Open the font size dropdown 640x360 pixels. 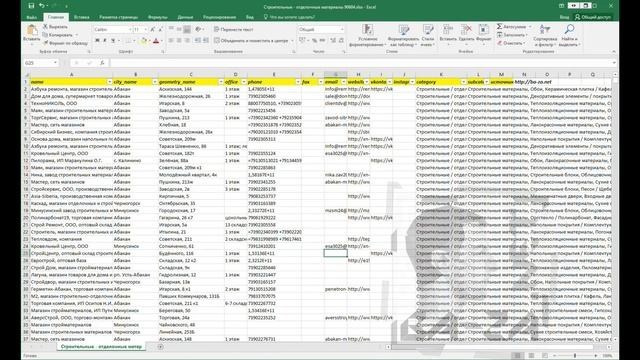coord(145,29)
